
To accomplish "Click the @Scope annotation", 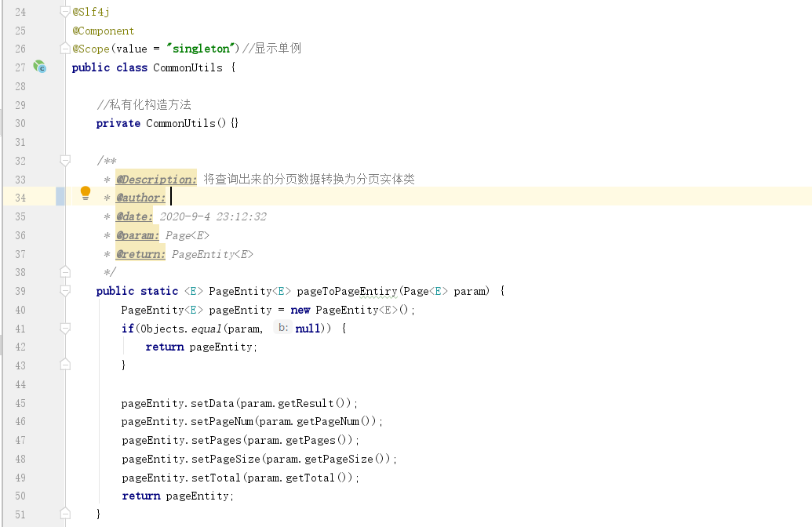I will point(91,49).
